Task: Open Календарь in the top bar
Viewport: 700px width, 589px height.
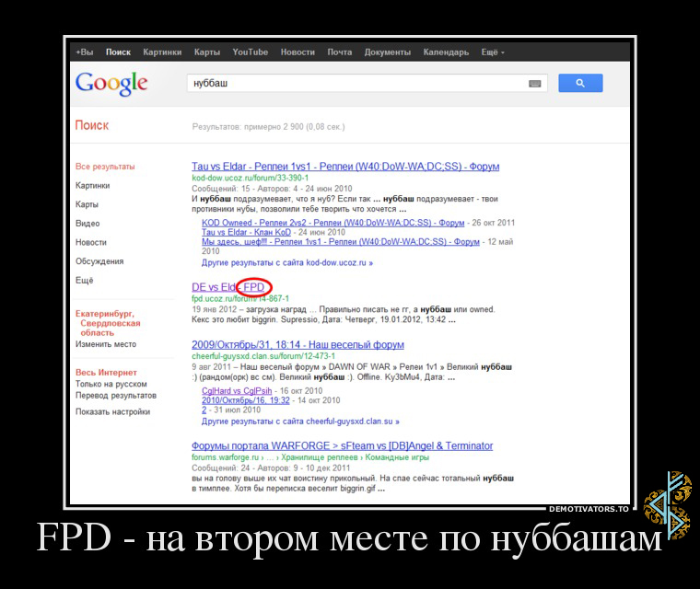Action: pyautogui.click(x=446, y=52)
